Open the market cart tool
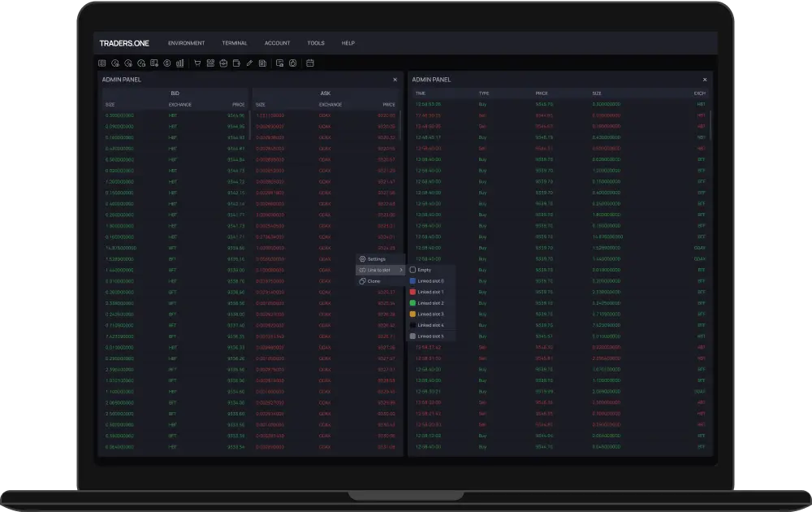Screen dimensions: 812x512 pyautogui.click(x=197, y=63)
